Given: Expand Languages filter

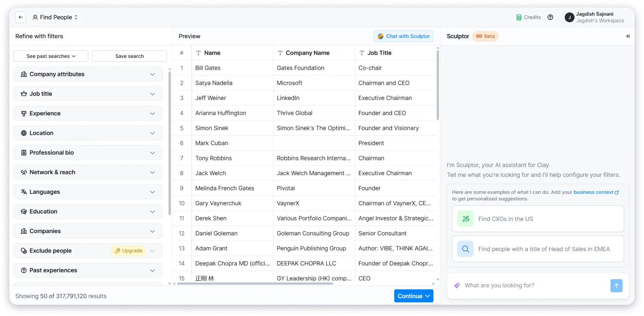Looking at the screenshot, I should coord(88,192).
